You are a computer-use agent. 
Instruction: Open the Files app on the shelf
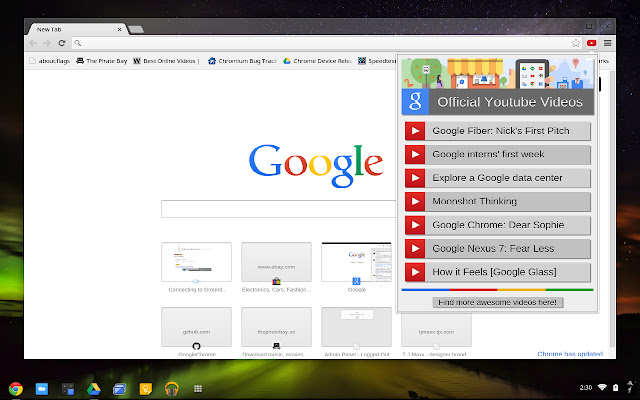(42, 389)
